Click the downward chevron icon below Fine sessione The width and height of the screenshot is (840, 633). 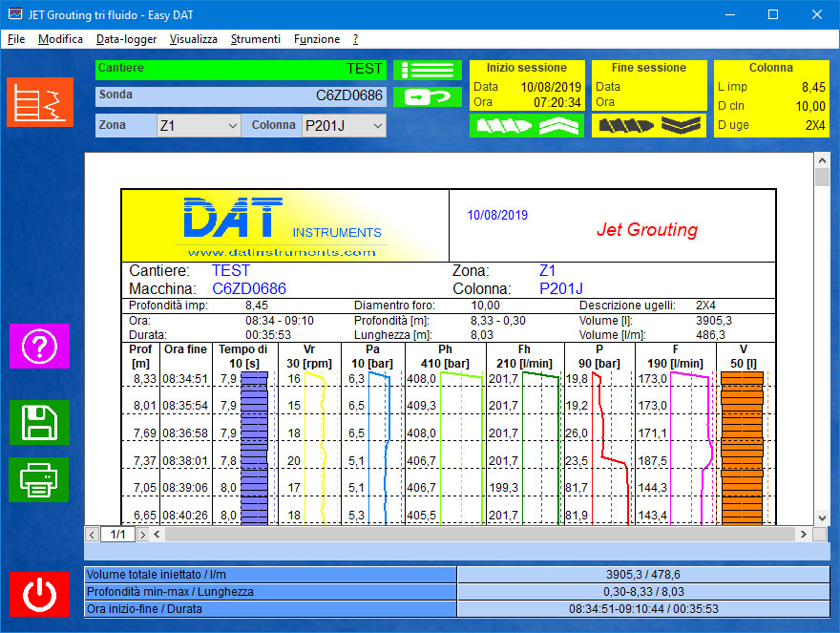tap(680, 125)
